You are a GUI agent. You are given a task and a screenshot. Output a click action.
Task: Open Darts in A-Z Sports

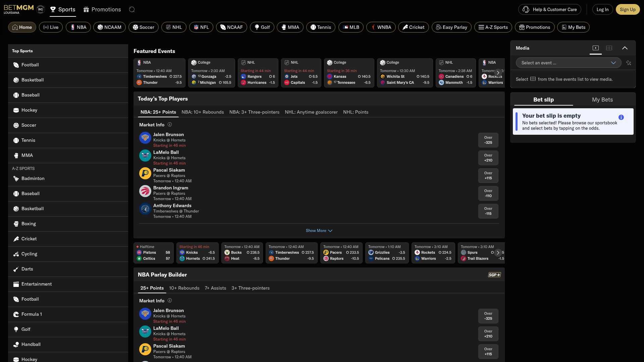point(68,269)
